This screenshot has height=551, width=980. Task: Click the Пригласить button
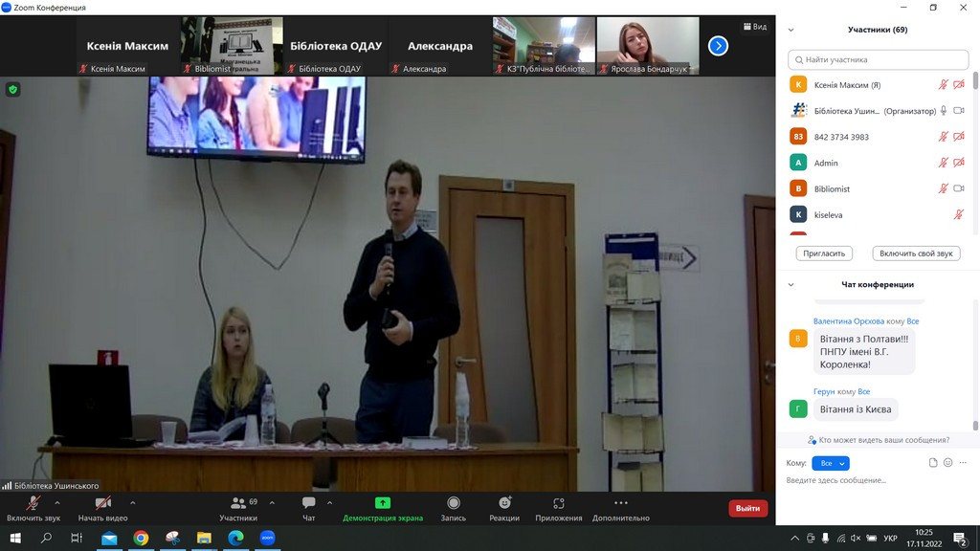click(824, 253)
